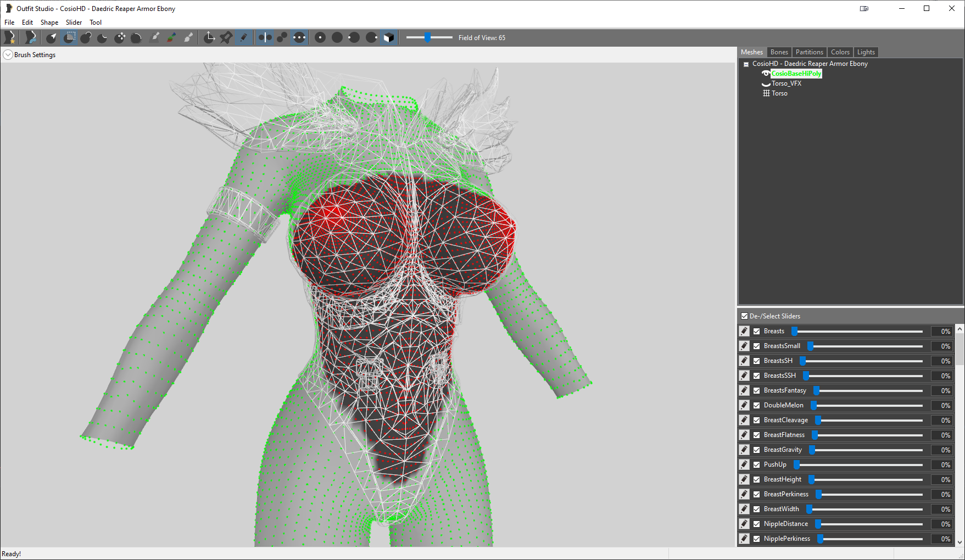Select the Move brush tool

[120, 37]
